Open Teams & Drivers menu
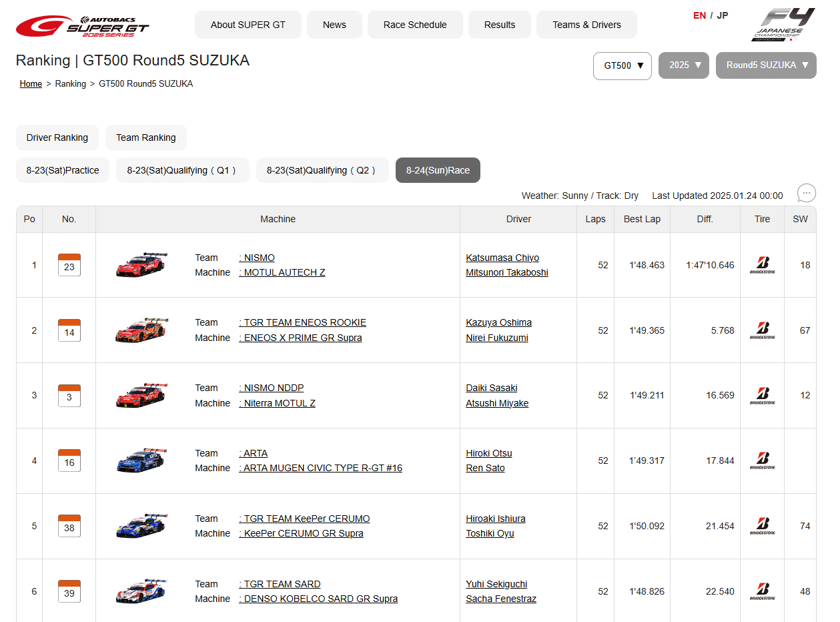Screen dimensions: 840x622 586,25
